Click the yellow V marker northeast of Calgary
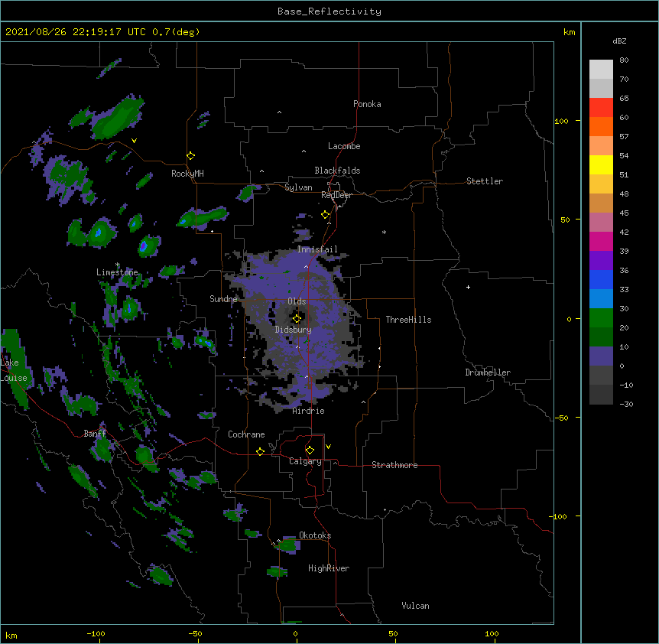This screenshot has height=644, width=659. click(328, 447)
